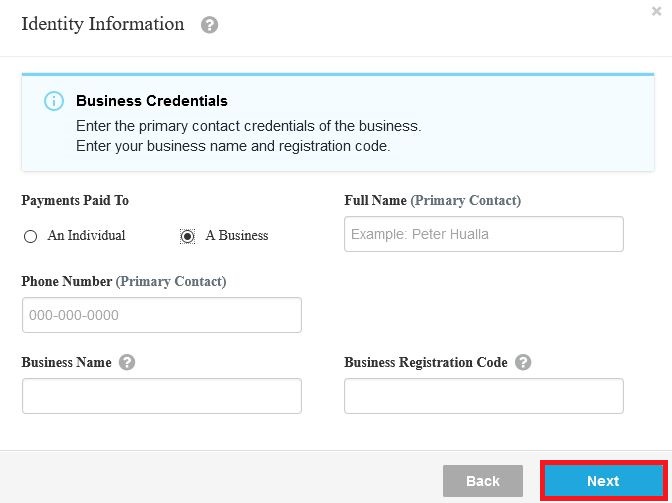The height and width of the screenshot is (503, 672).
Task: Click into the Business Registration Code box
Action: (x=483, y=396)
